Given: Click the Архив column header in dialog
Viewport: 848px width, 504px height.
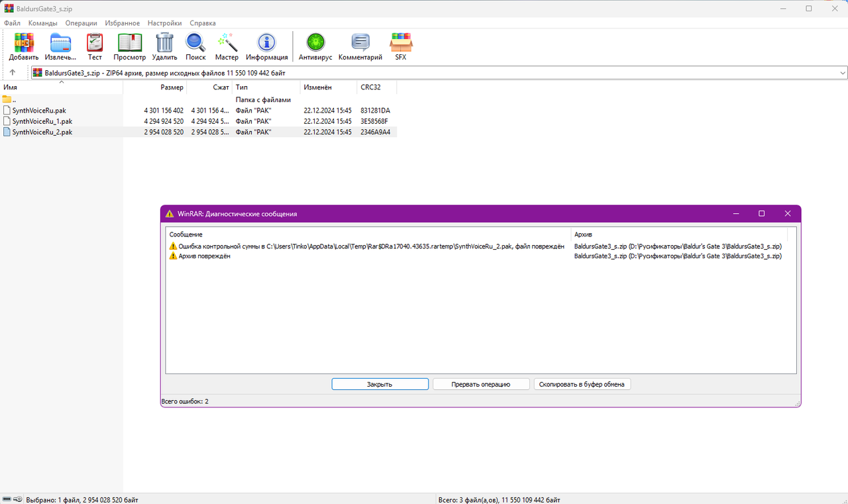Looking at the screenshot, I should pos(680,234).
